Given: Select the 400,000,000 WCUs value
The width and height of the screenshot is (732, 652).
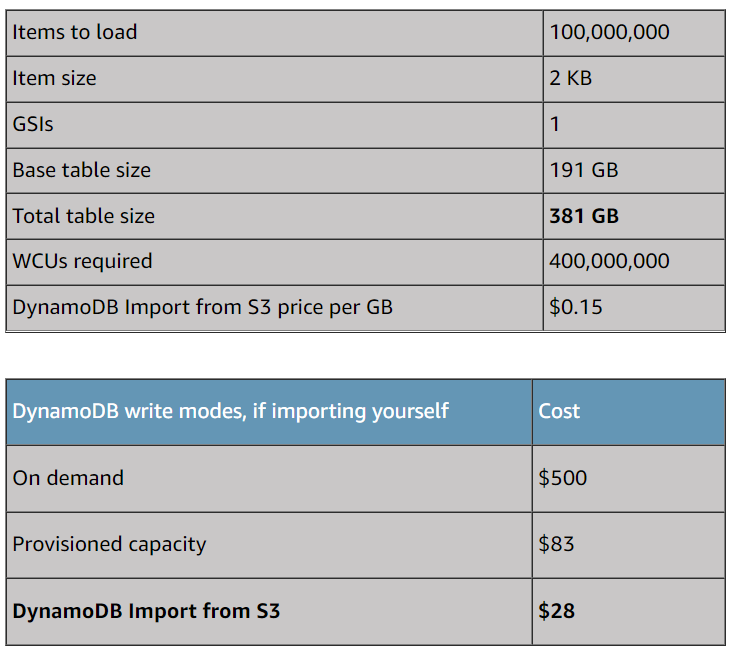Looking at the screenshot, I should 609,262.
